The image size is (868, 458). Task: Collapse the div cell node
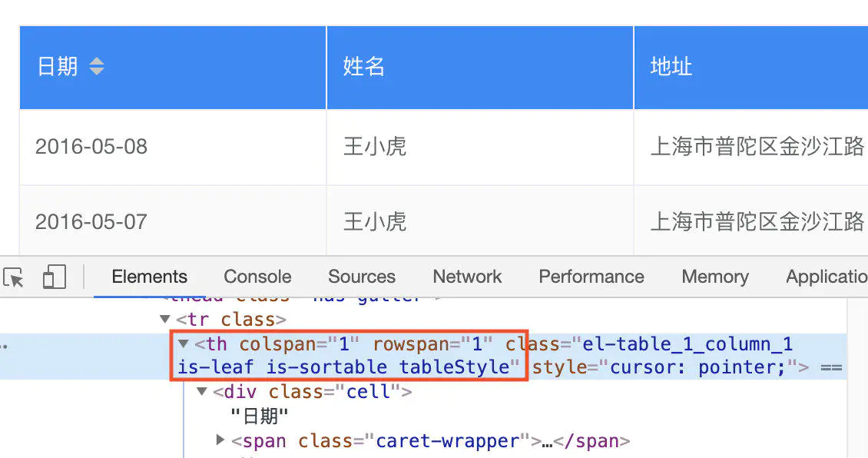[201, 391]
